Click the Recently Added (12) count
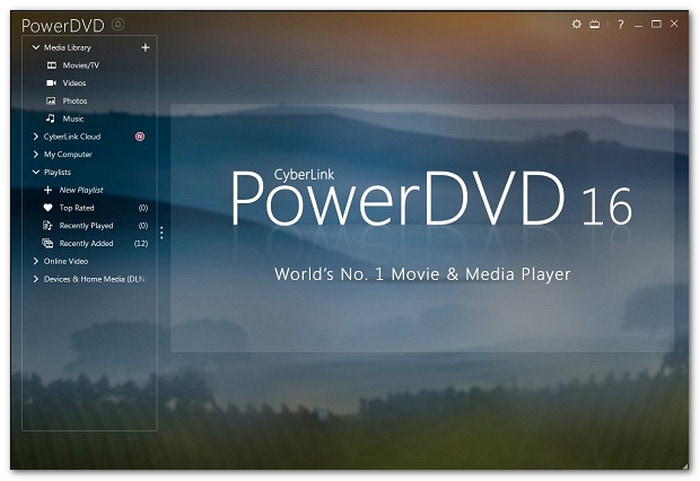The height and width of the screenshot is (481, 700). (x=141, y=243)
